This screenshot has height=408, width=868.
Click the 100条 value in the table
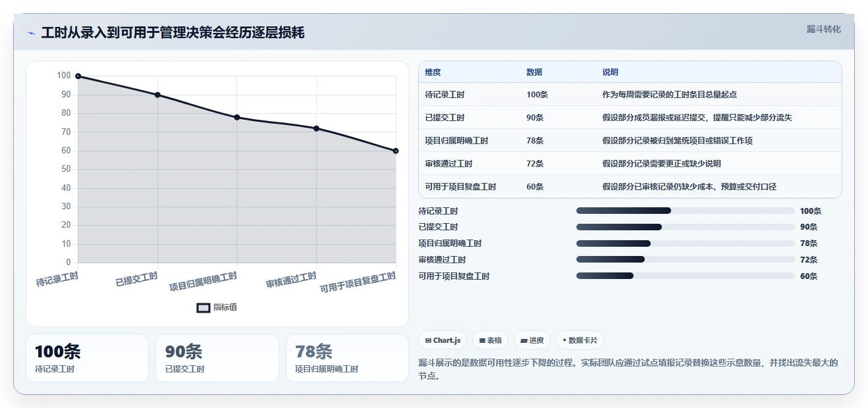[537, 95]
